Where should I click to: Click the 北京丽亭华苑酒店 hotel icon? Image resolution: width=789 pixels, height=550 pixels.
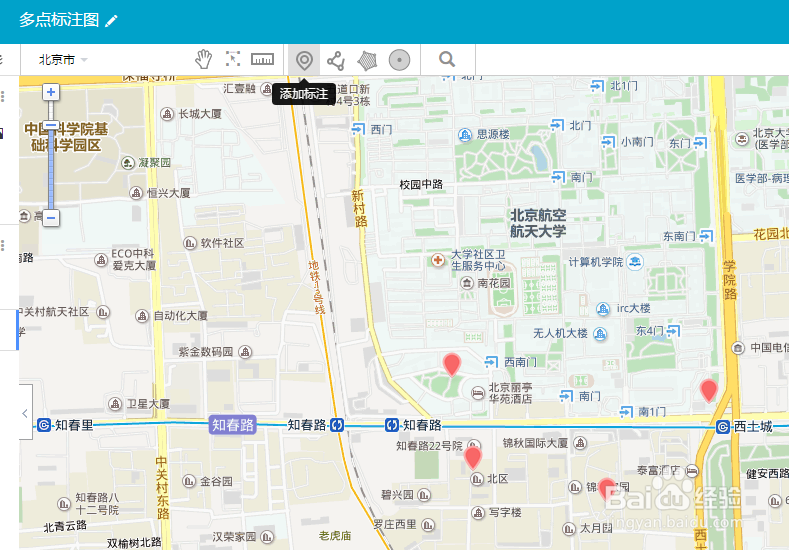pyautogui.click(x=478, y=393)
